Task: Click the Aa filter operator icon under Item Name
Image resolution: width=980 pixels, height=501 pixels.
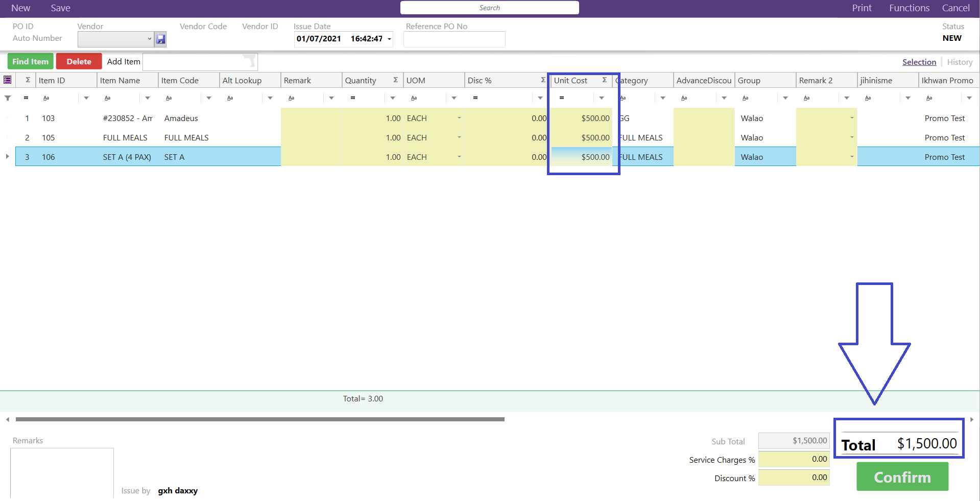Action: click(x=107, y=98)
